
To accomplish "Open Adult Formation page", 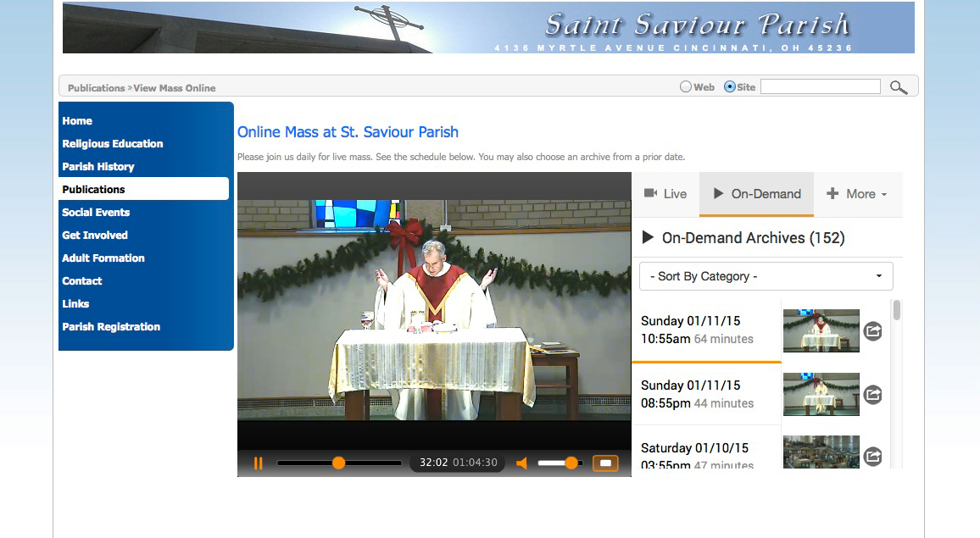I will click(103, 258).
